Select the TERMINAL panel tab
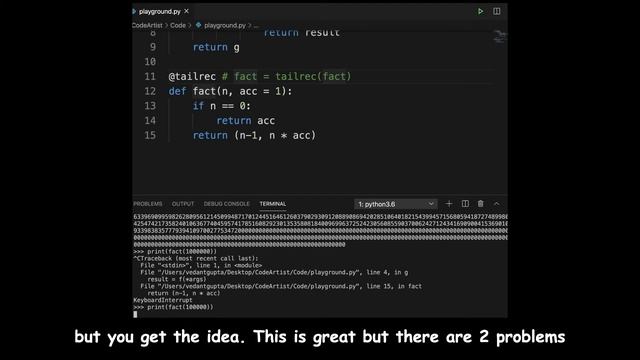 coord(273,204)
